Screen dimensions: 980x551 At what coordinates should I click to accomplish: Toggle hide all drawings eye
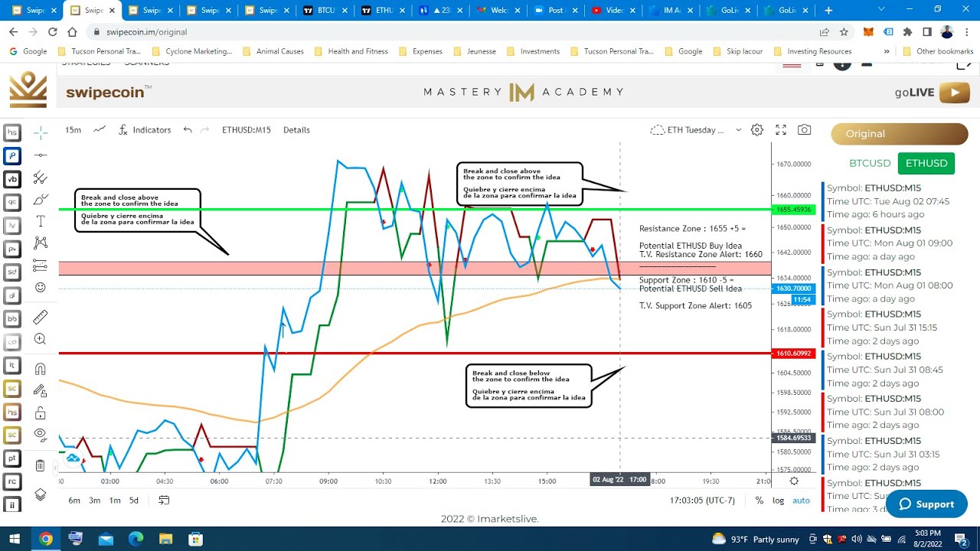pos(41,435)
